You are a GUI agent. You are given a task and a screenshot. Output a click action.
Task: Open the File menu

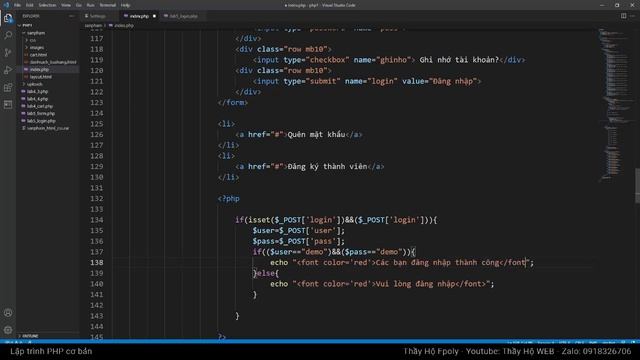18,5
